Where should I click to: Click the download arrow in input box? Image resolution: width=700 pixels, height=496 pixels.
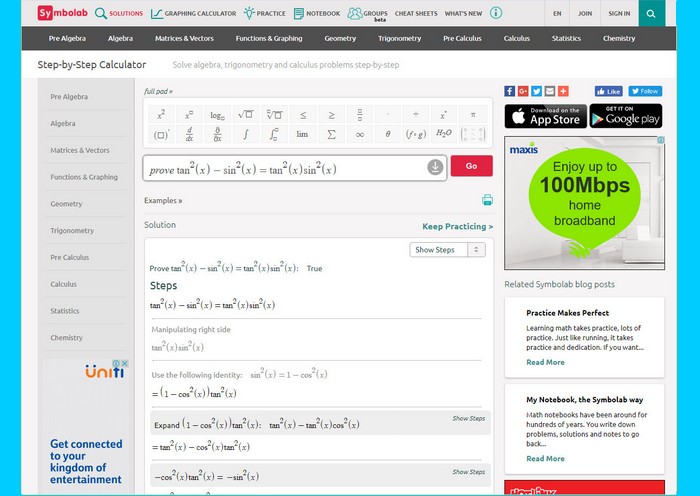(435, 167)
